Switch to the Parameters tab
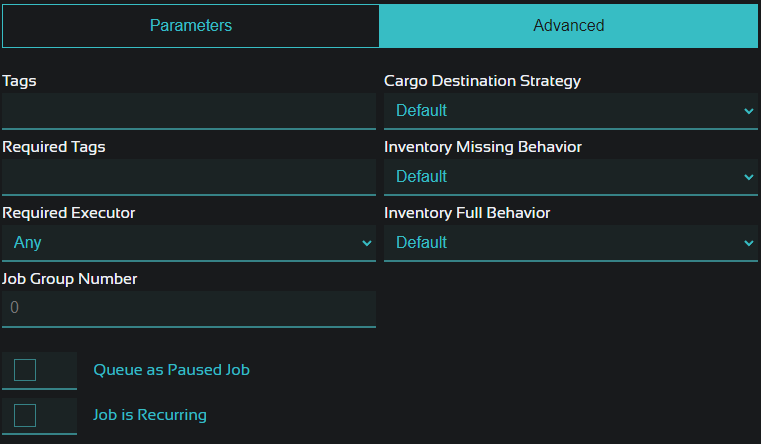This screenshot has width=761, height=444. tap(191, 26)
